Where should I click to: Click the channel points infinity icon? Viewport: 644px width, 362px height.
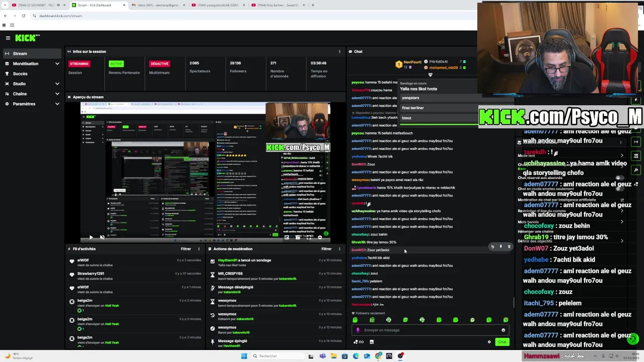click(359, 342)
